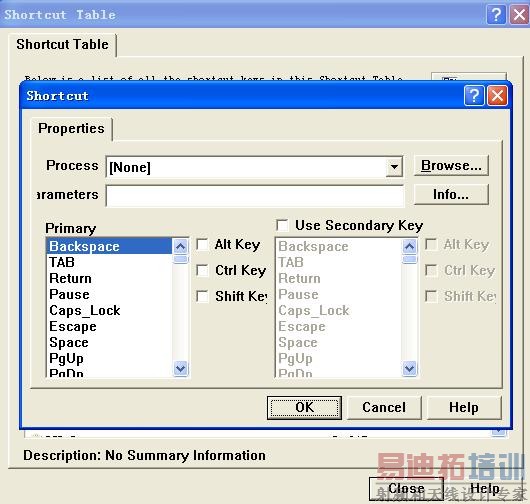Viewport: 530px width, 504px height.
Task: Select the Properties tab
Action: [x=71, y=128]
